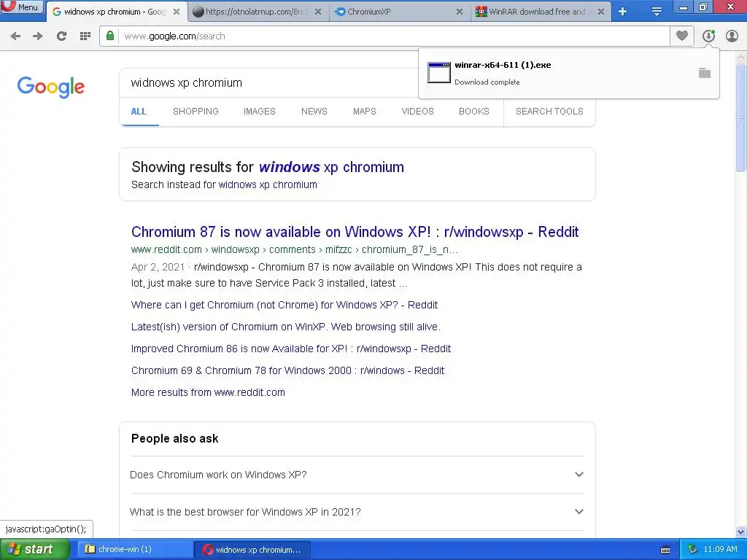Viewport: 747px width, 560px height.
Task: Open the tab menu icon in title bar
Action: 657,12
